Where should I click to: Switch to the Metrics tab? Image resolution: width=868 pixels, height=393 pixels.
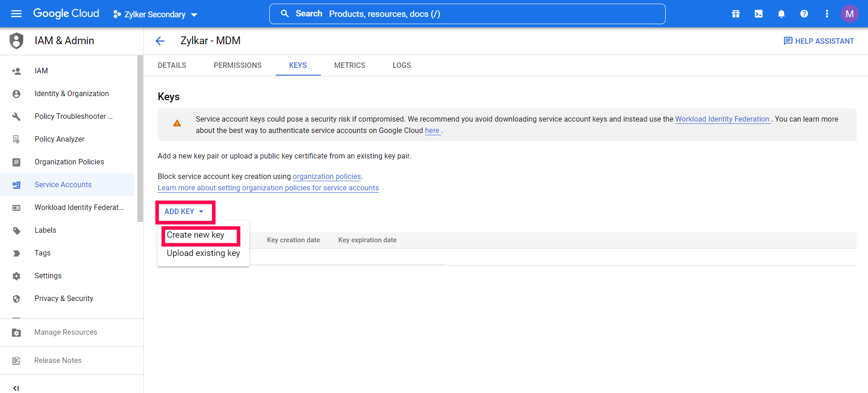point(349,65)
